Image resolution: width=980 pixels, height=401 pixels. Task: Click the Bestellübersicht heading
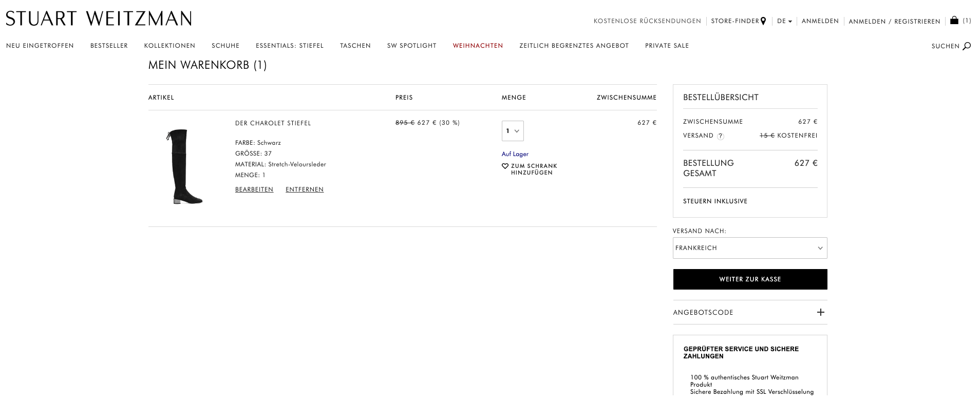[721, 98]
